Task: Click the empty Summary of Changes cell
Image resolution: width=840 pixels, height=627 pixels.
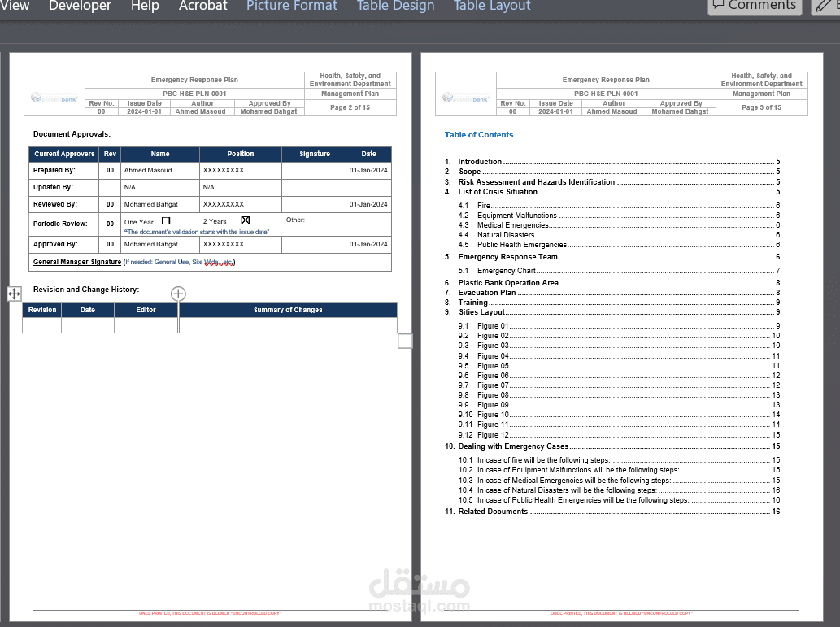Action: [x=288, y=325]
